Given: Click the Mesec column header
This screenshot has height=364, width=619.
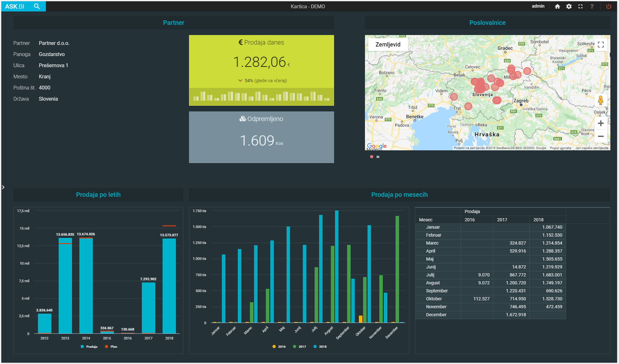Looking at the screenshot, I should tap(426, 220).
